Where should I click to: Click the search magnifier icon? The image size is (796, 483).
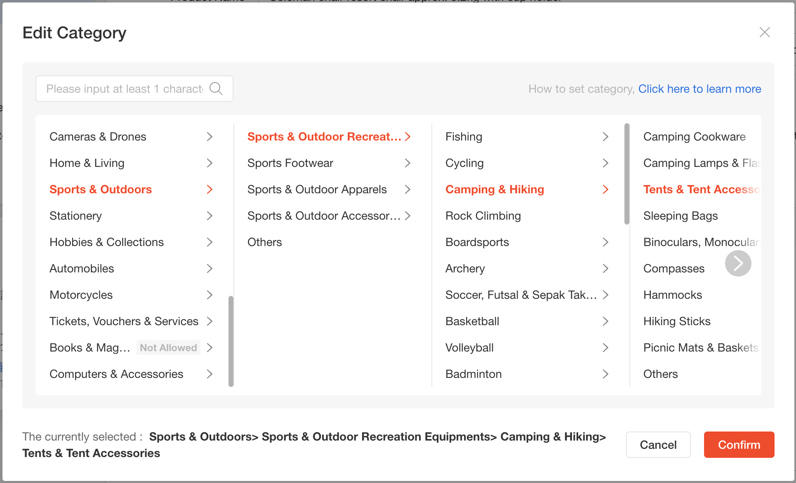pos(216,89)
